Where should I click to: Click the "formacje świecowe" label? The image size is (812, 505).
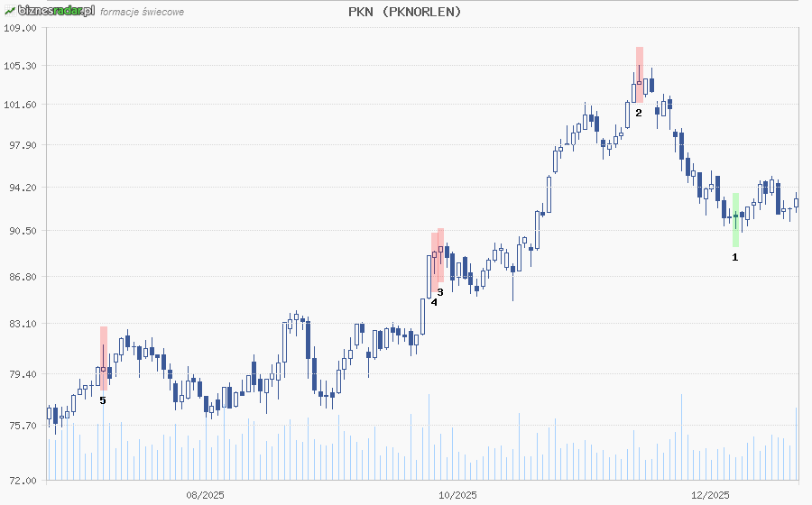pos(143,12)
